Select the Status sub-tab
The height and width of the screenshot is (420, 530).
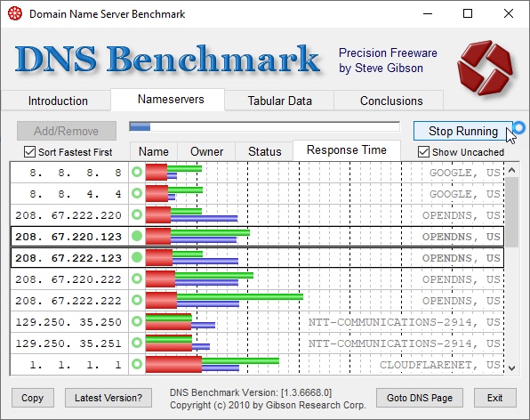point(264,151)
